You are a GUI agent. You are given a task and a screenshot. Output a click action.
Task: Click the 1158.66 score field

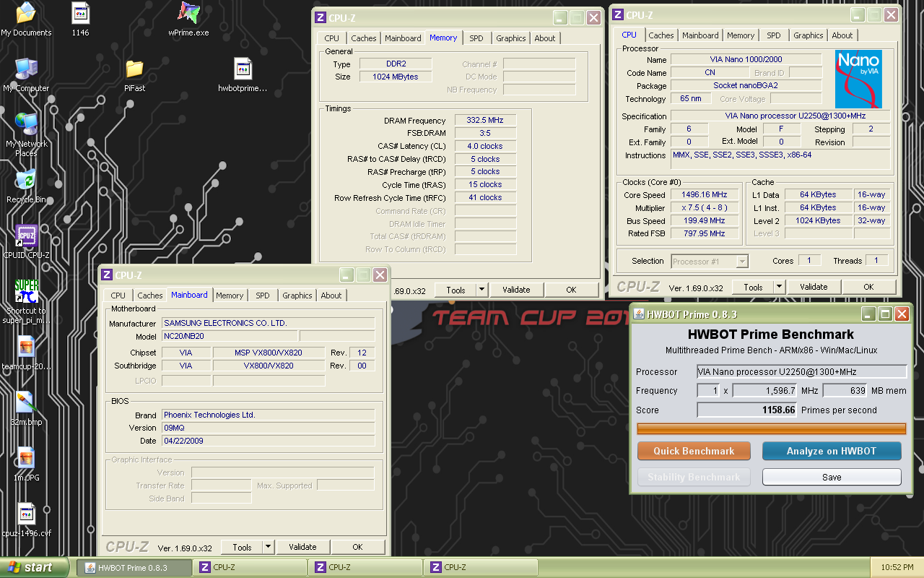747,410
